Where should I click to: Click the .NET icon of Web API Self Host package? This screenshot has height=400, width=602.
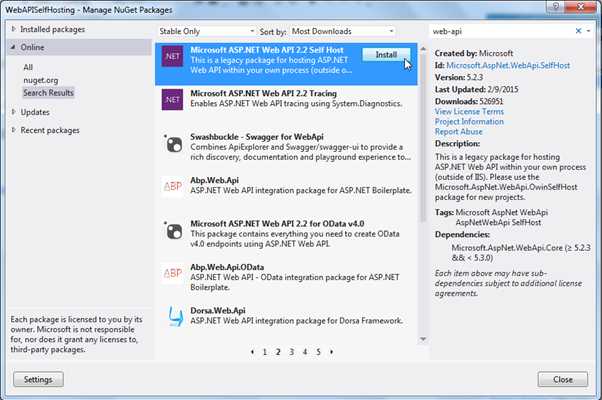click(172, 56)
